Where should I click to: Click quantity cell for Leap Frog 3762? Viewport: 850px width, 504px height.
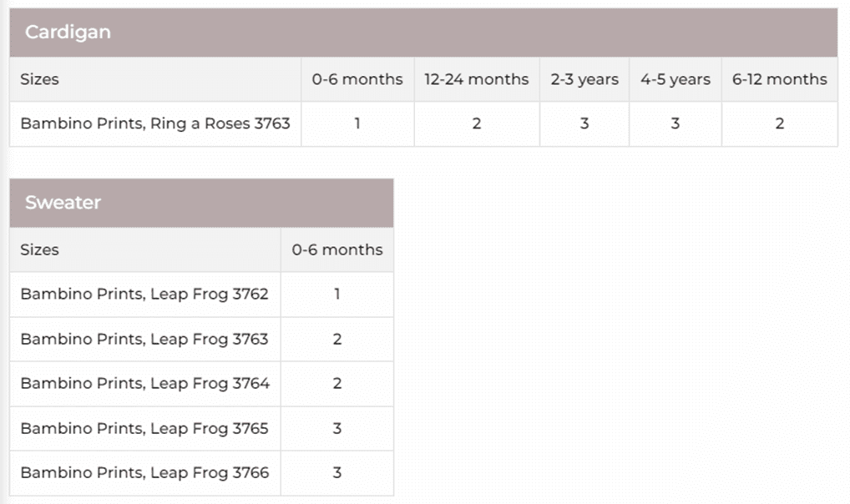[337, 294]
